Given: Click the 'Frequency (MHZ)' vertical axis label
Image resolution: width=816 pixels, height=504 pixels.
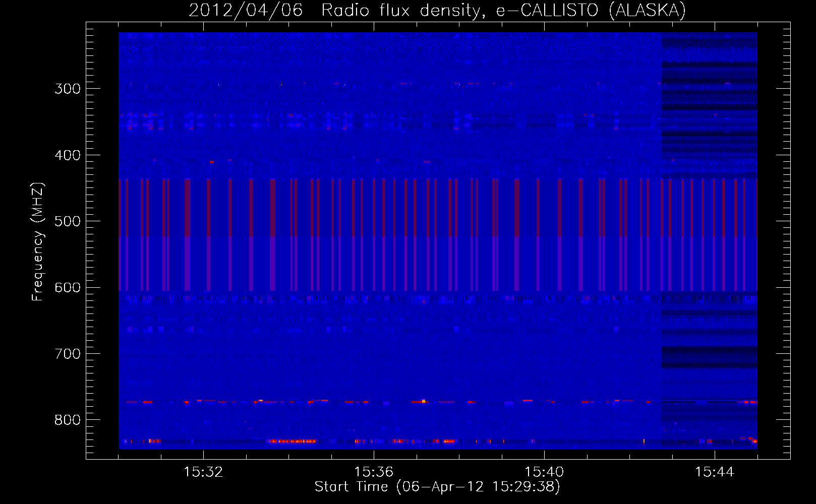Looking at the screenshot, I should 38,242.
